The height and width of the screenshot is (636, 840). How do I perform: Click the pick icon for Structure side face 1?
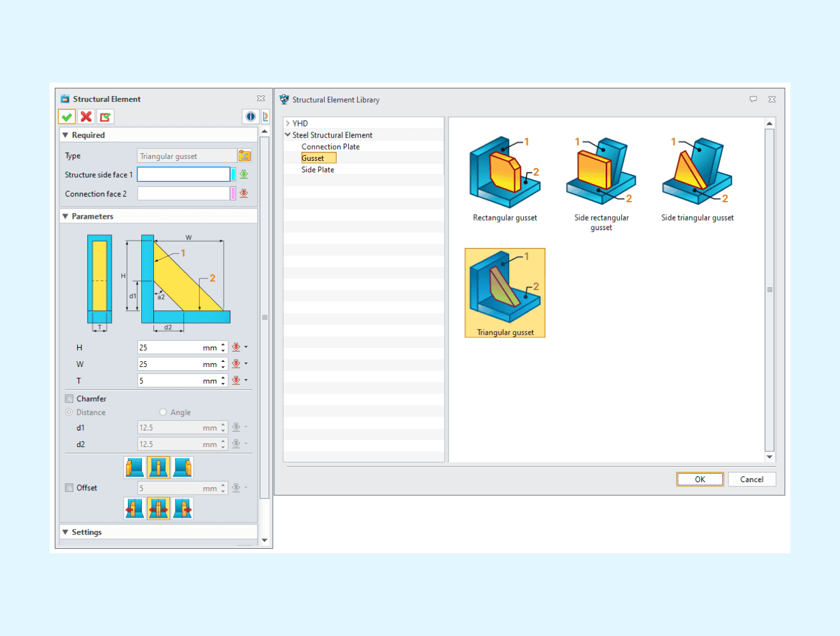point(244,174)
